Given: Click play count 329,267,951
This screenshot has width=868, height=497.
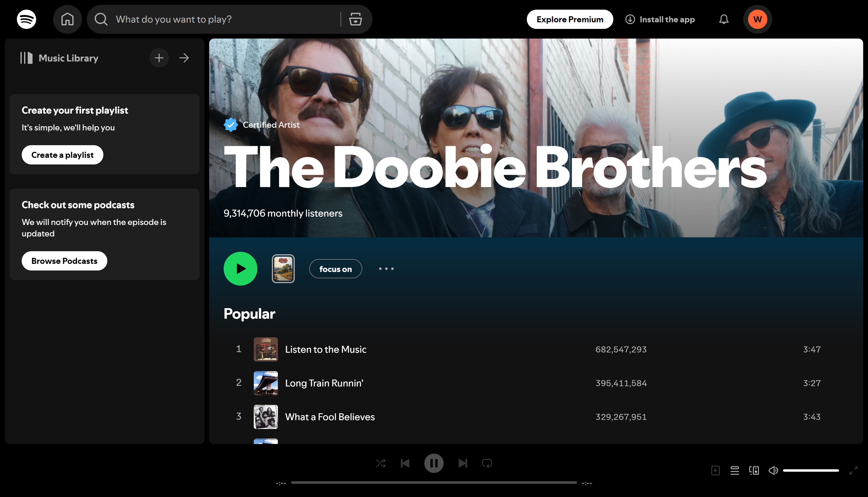Looking at the screenshot, I should click(x=621, y=417).
